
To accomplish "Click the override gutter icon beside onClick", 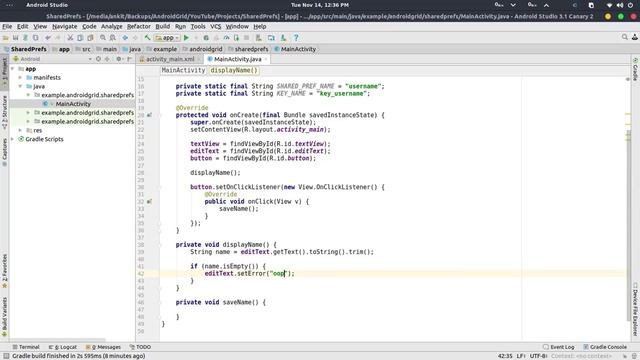I will click(x=149, y=202).
